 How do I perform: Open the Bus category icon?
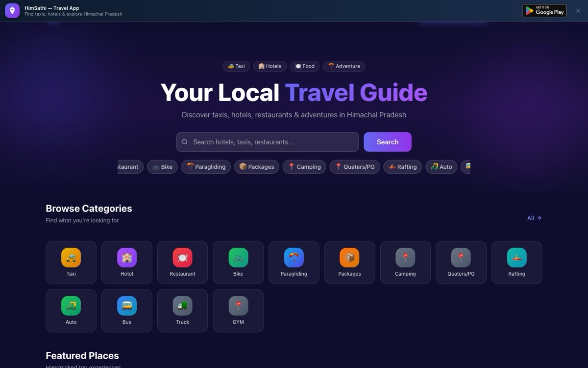pos(127,306)
